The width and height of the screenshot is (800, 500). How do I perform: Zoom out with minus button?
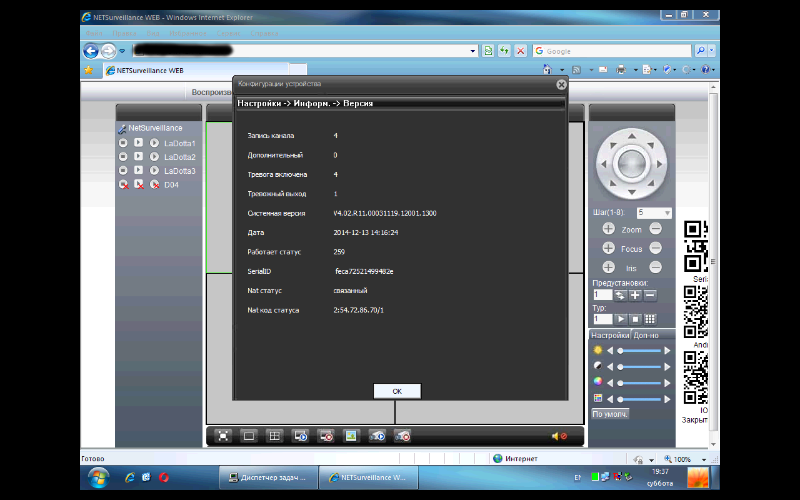[x=656, y=229]
